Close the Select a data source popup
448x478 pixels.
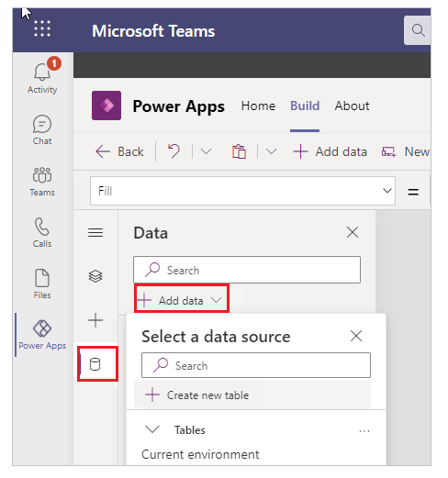click(356, 336)
